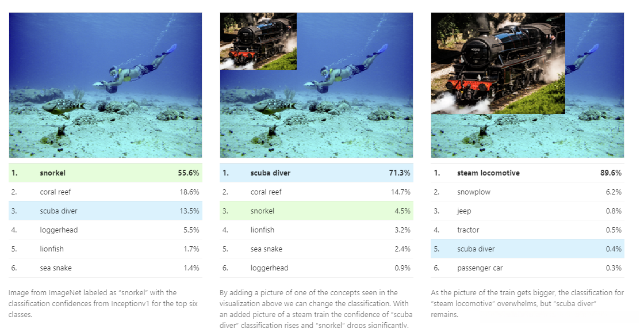Click the snowplow row showing 6.2%

coord(527,192)
